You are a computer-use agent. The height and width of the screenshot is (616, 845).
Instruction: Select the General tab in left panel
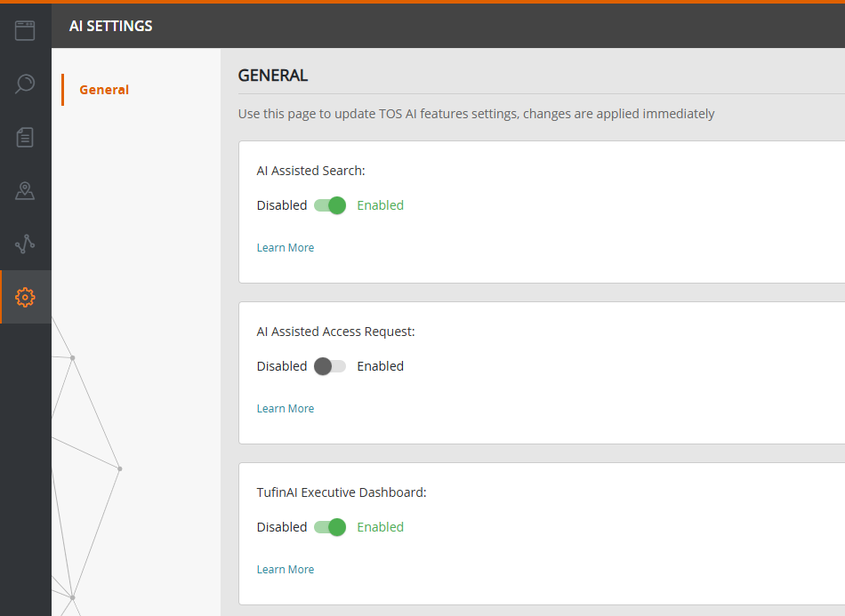104,90
